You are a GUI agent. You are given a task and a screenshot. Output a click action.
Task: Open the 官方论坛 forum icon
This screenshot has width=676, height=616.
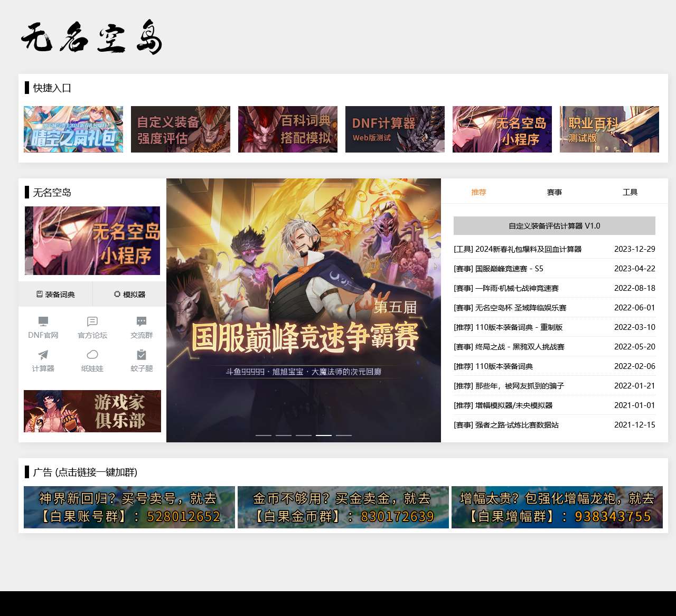click(92, 321)
